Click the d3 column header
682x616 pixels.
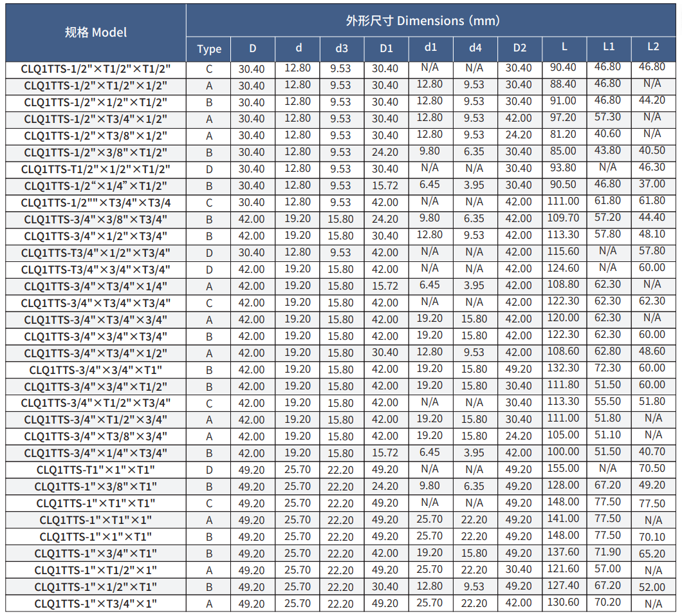[x=342, y=49]
